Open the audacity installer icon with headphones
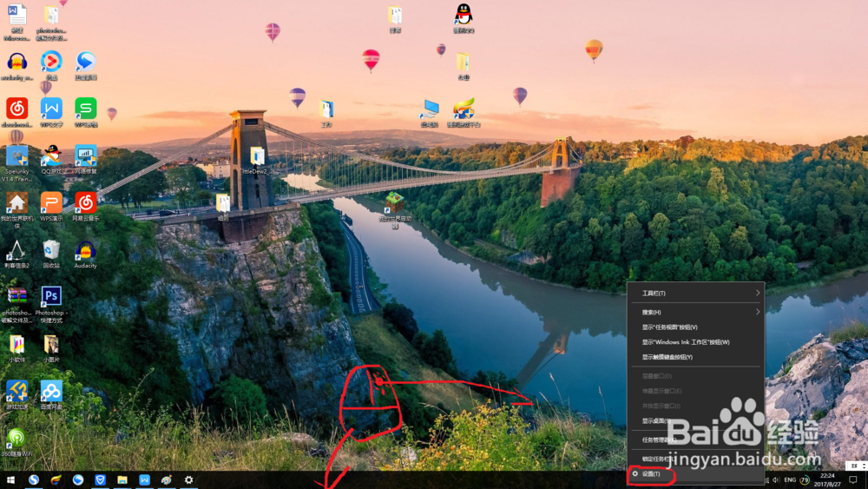The image size is (868, 489). tap(17, 67)
